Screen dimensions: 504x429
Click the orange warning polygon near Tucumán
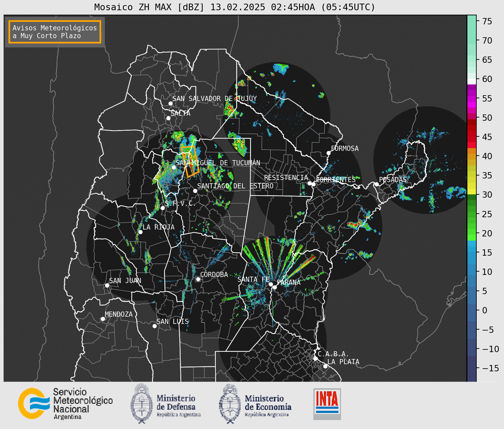[x=190, y=161]
